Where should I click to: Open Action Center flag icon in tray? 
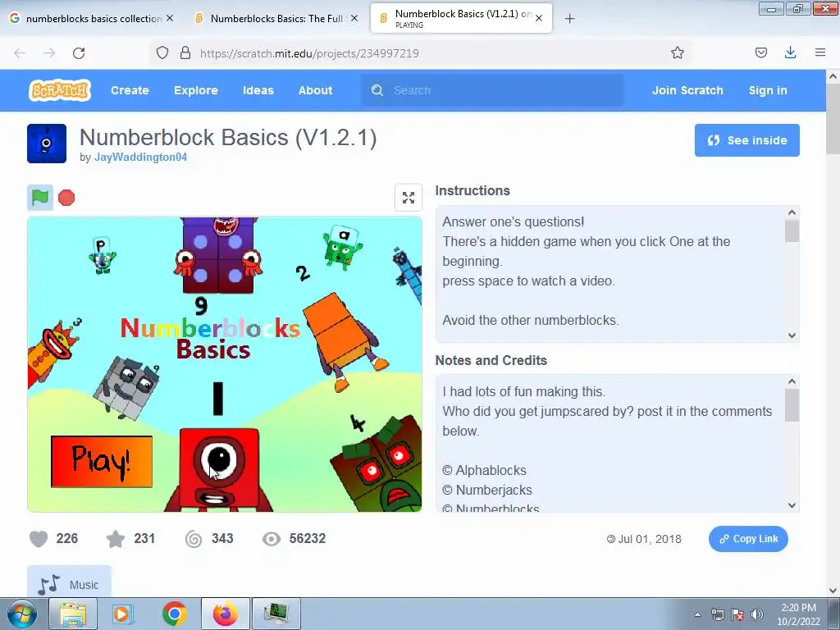tap(737, 614)
